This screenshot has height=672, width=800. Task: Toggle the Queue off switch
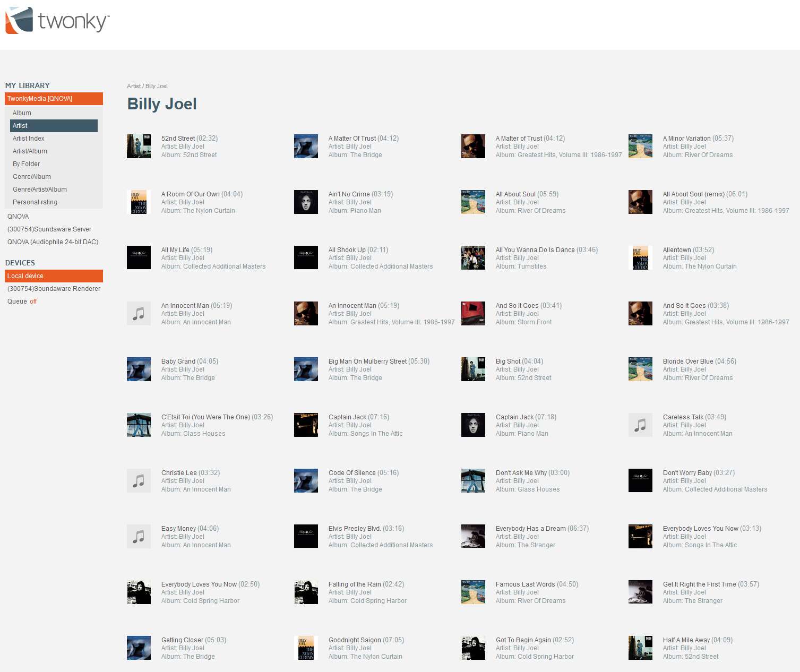coord(33,301)
